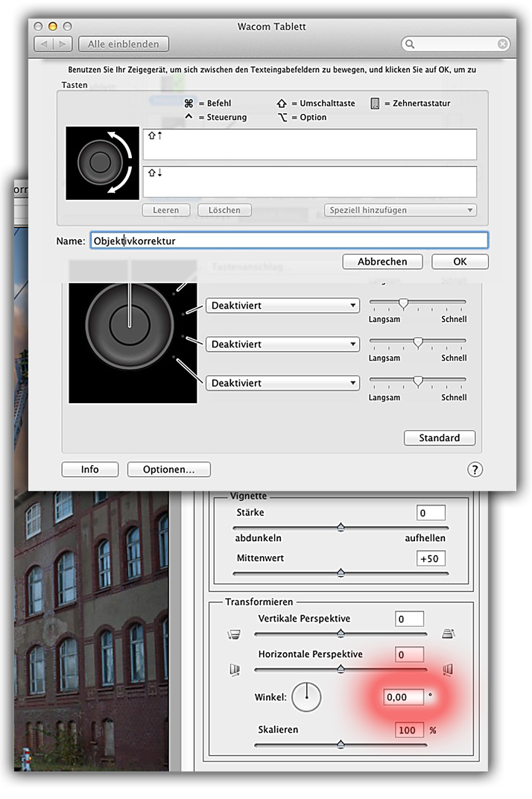Click the Winkel 0,00 value field

click(404, 697)
